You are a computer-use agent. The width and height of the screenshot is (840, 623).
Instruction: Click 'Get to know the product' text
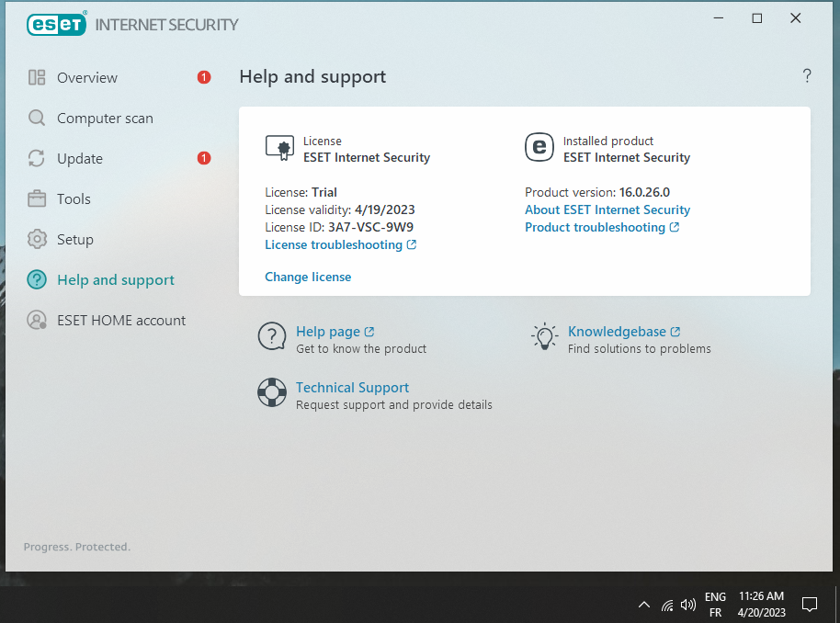click(361, 349)
